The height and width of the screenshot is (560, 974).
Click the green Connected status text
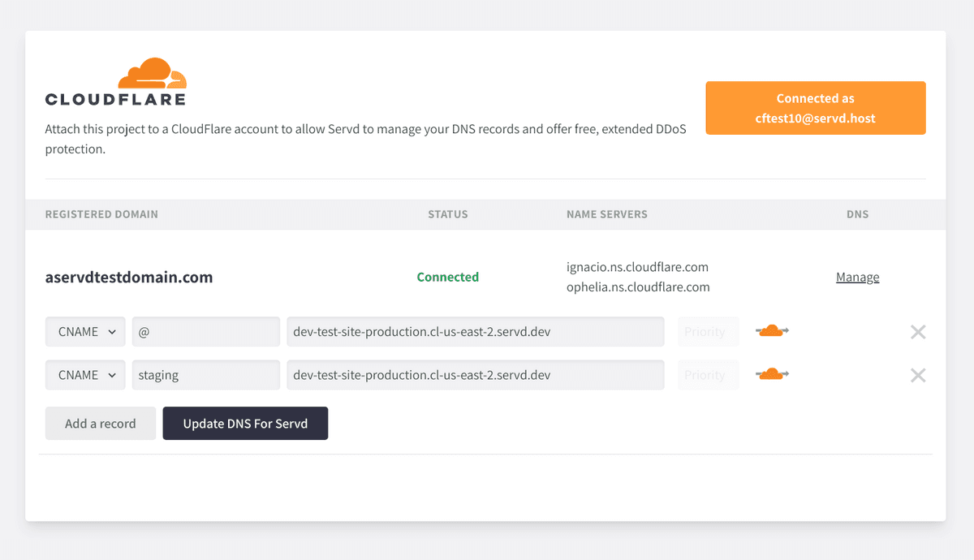click(448, 277)
